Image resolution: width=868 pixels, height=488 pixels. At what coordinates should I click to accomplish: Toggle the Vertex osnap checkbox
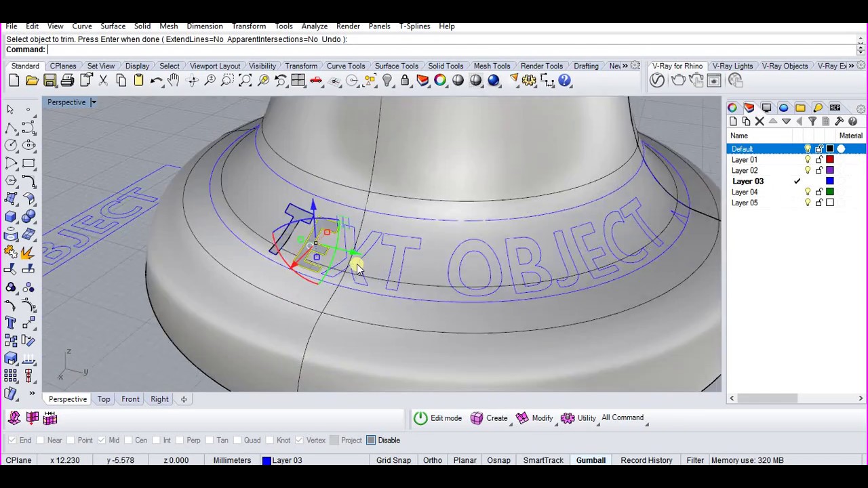click(299, 441)
